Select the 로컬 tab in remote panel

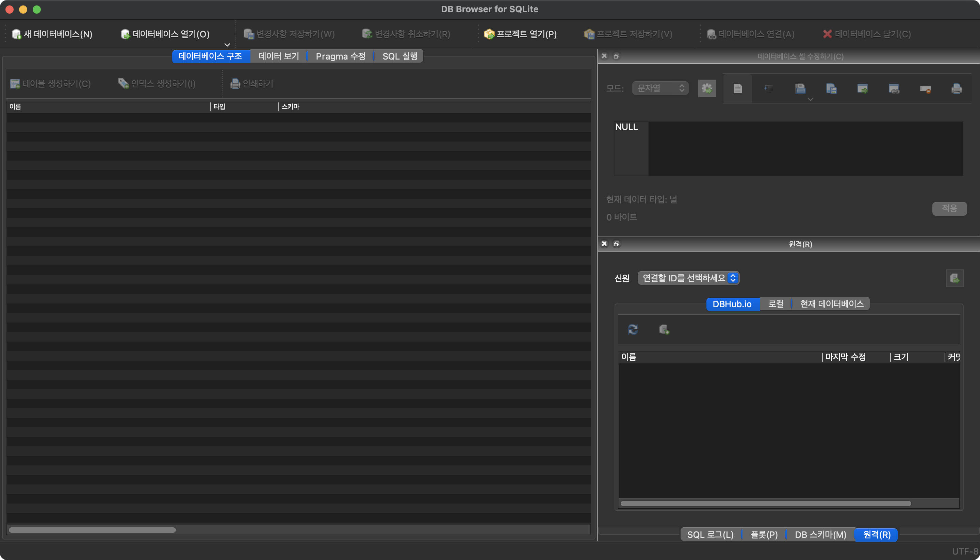[x=775, y=304]
